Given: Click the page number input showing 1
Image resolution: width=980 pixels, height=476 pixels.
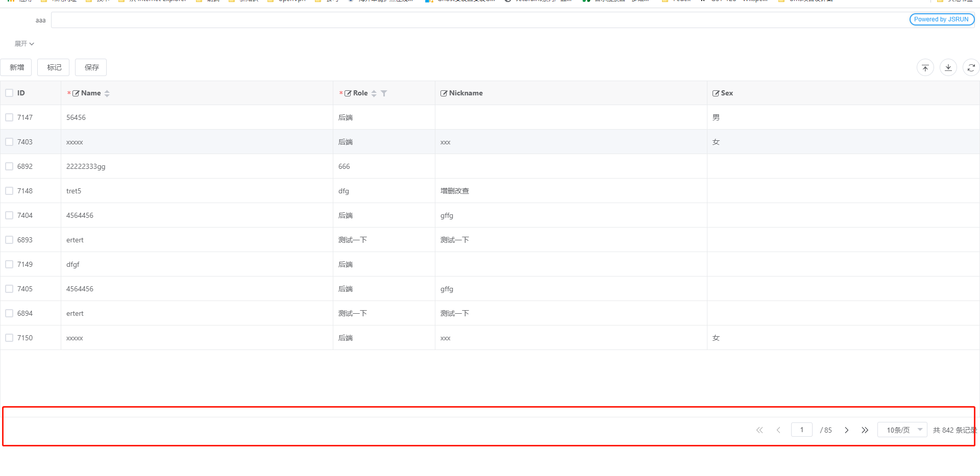Looking at the screenshot, I should pyautogui.click(x=801, y=430).
